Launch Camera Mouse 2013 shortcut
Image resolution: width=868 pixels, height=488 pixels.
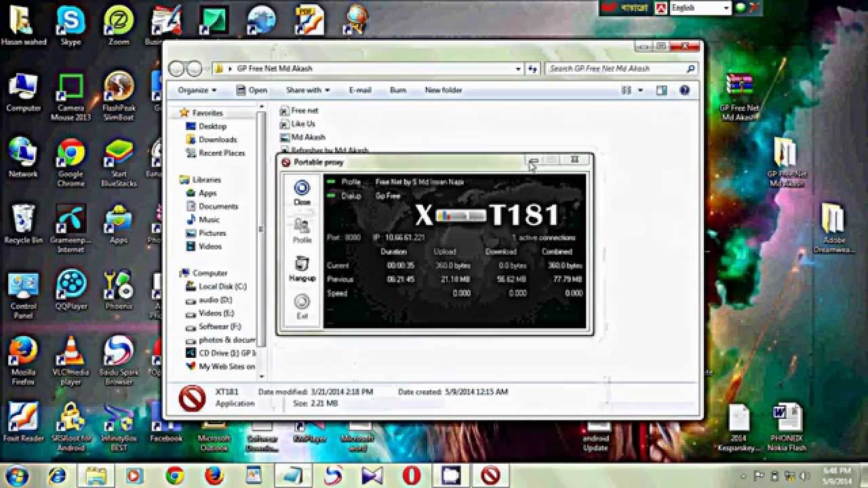click(71, 97)
